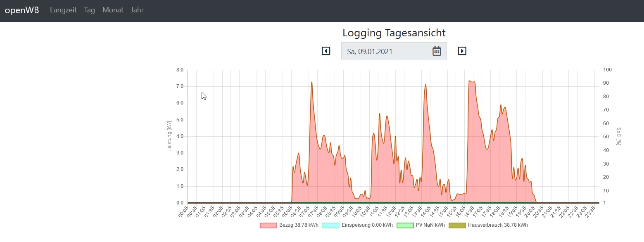
Task: Click the openWB brand logo
Action: (x=22, y=10)
